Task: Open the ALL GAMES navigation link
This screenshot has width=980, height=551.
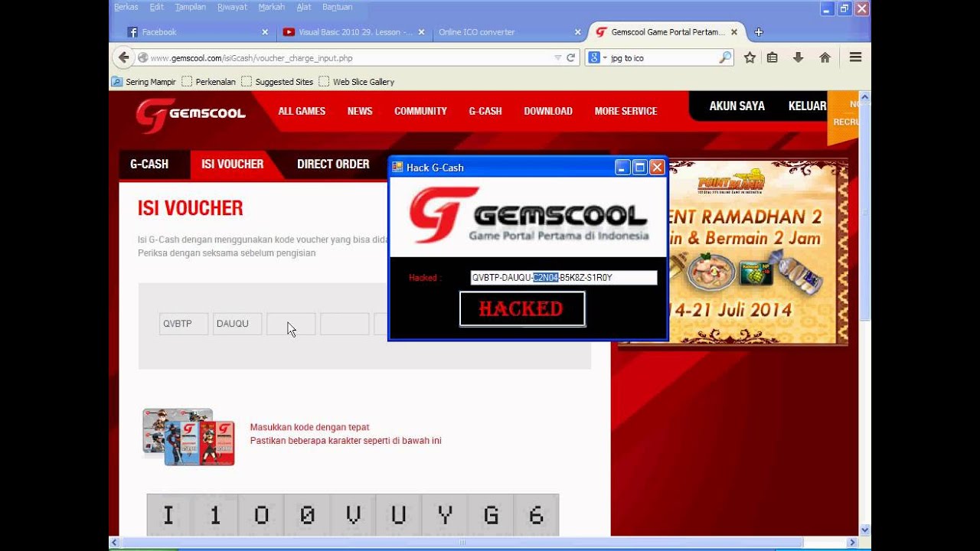Action: point(302,111)
